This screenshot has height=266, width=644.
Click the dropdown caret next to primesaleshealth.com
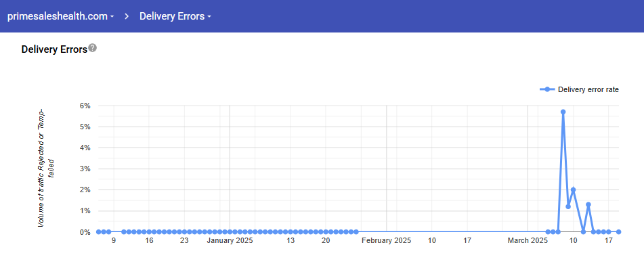coord(112,17)
